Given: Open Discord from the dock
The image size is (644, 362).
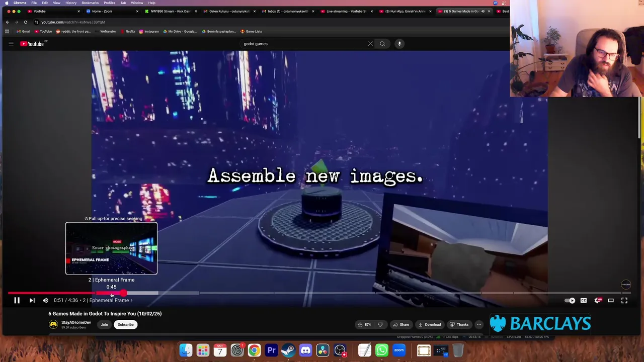Looking at the screenshot, I should pos(305,350).
